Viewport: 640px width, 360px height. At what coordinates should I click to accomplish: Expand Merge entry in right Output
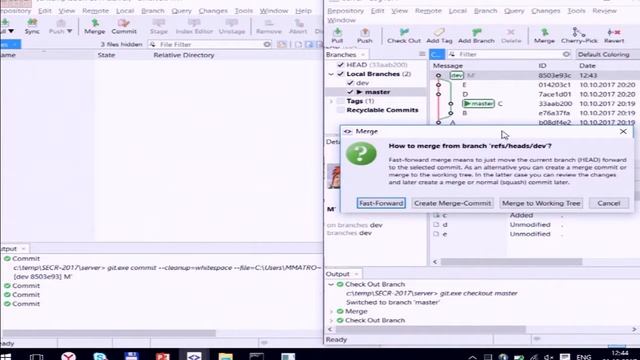(331, 311)
